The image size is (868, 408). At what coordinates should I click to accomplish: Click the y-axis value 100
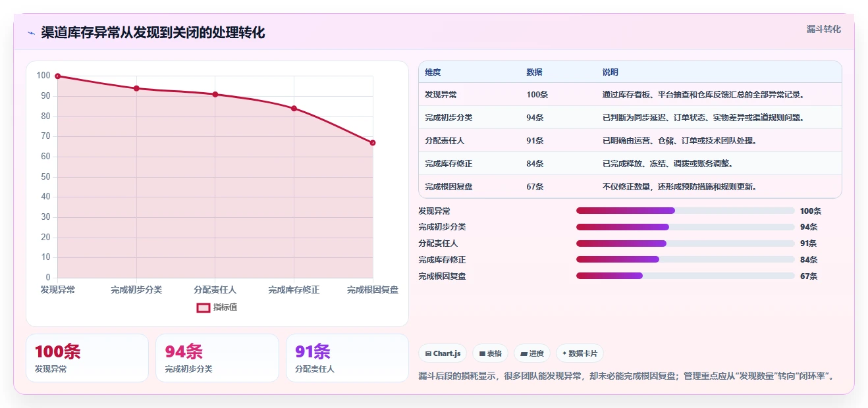pos(43,76)
